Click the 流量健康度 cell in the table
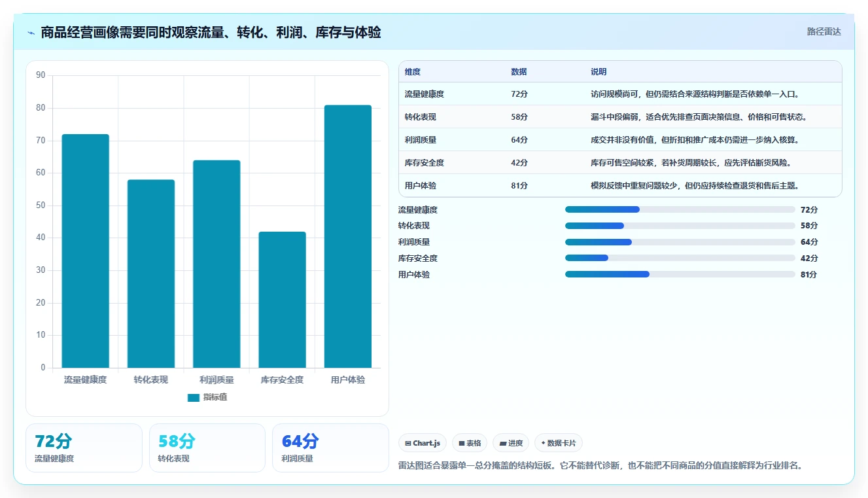The image size is (868, 498). click(x=425, y=94)
